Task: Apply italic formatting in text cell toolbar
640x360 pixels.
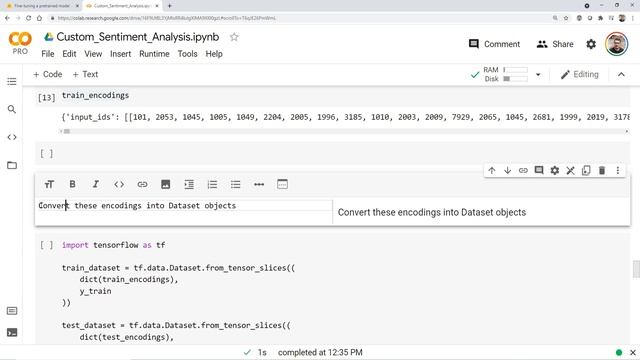Action: click(96, 184)
